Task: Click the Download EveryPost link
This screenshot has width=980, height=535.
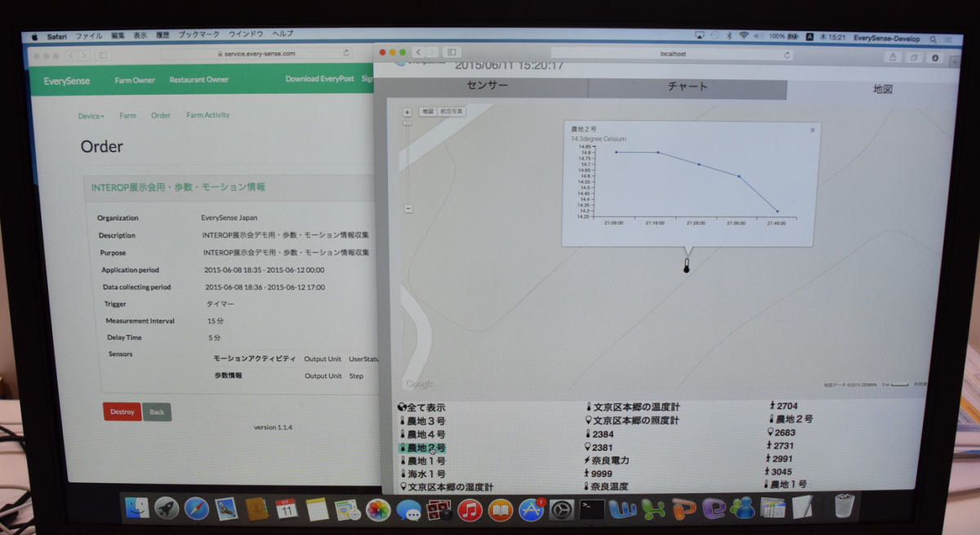Action: pos(320,79)
